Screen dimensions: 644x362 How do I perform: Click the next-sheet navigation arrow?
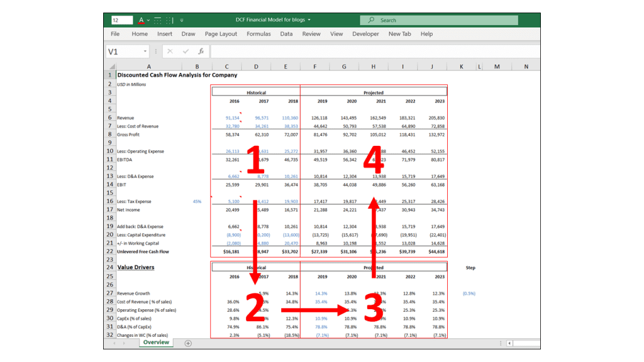(x=124, y=343)
